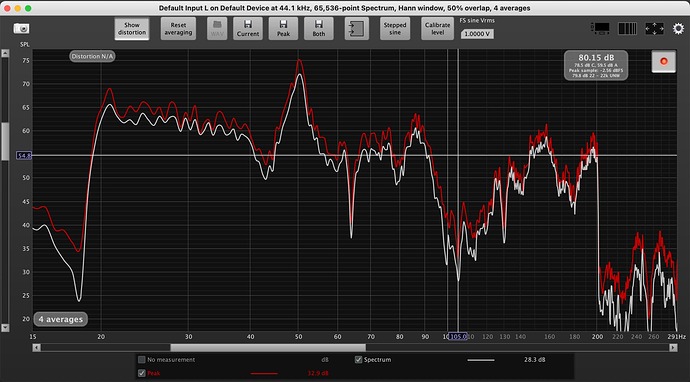Viewport: 690px width, 382px height.
Task: Click the 4 averages indicator
Action: click(60, 319)
